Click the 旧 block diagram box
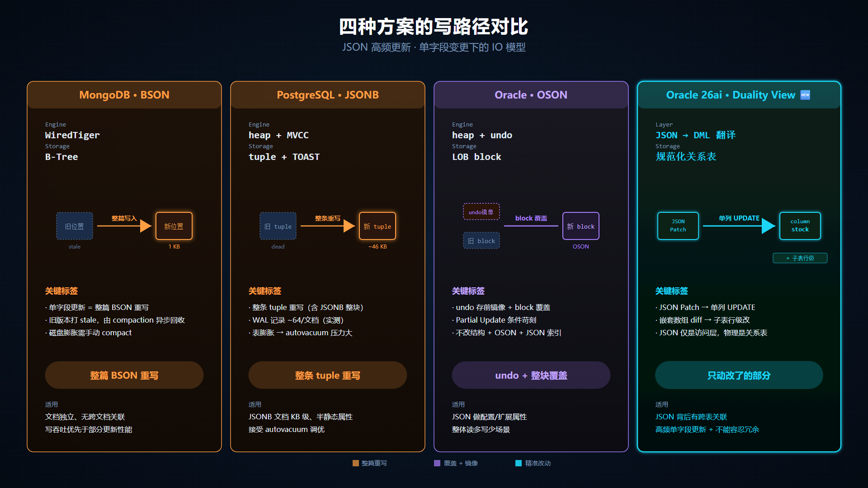This screenshot has height=488, width=868. [x=481, y=240]
